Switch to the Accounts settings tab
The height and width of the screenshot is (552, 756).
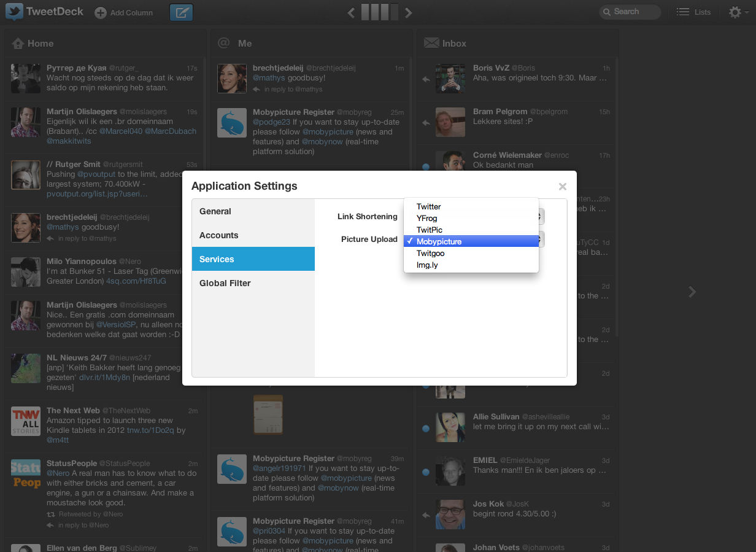click(218, 235)
